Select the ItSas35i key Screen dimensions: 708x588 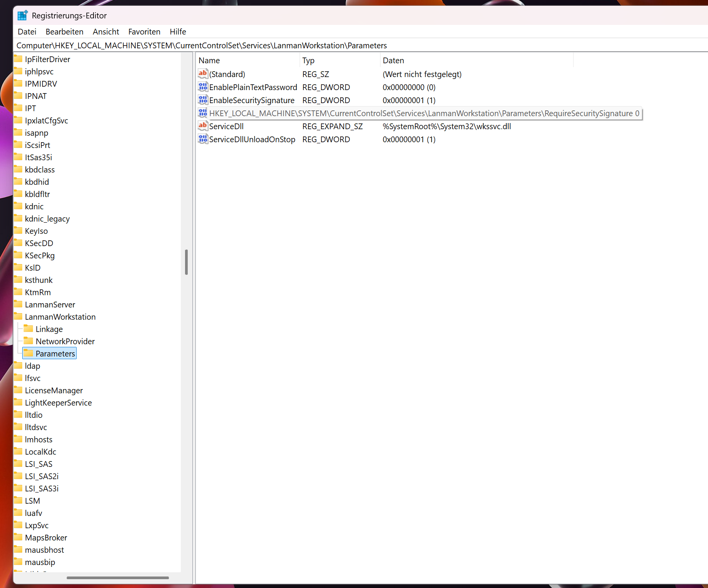tap(38, 157)
